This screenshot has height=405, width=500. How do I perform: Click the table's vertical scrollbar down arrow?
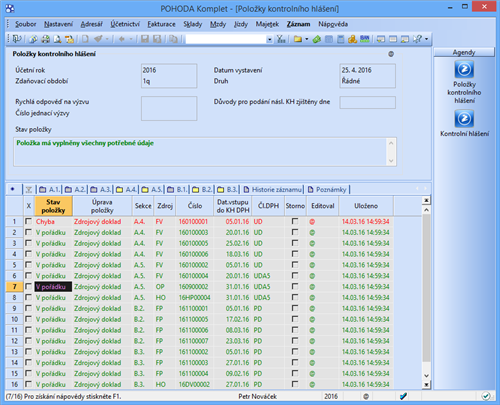point(426,376)
